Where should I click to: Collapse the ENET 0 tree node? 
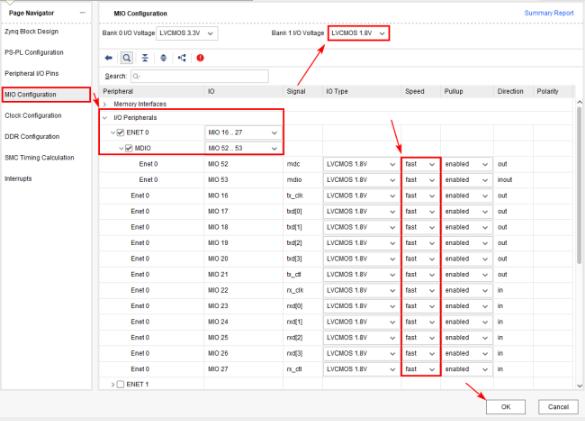pyautogui.click(x=113, y=133)
